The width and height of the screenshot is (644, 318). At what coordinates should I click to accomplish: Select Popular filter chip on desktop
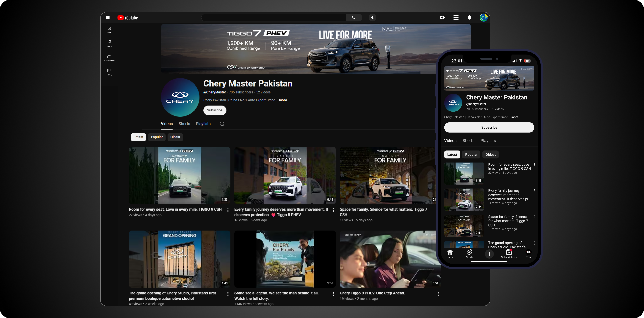coord(157,137)
